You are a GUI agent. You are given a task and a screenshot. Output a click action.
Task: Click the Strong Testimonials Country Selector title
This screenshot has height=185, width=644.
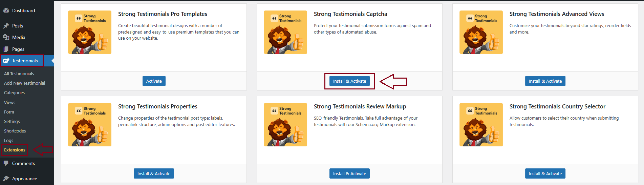point(557,106)
